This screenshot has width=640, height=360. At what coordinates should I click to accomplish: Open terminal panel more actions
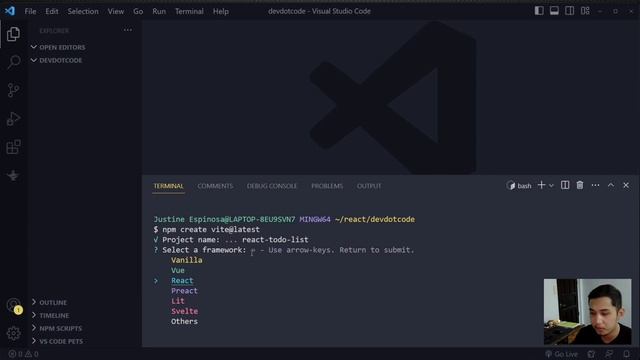coord(595,185)
